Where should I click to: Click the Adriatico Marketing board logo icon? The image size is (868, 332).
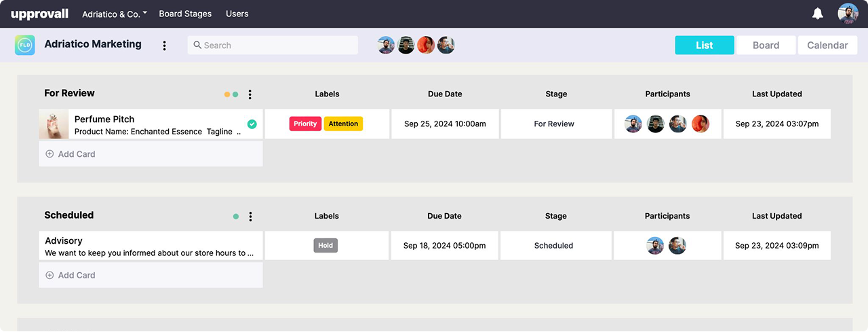coord(25,45)
